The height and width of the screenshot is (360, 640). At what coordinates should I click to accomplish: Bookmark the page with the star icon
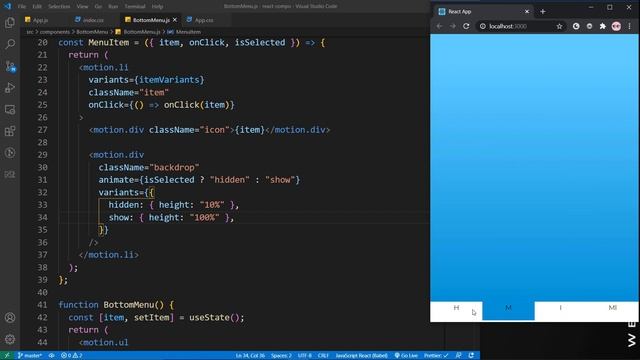559,26
